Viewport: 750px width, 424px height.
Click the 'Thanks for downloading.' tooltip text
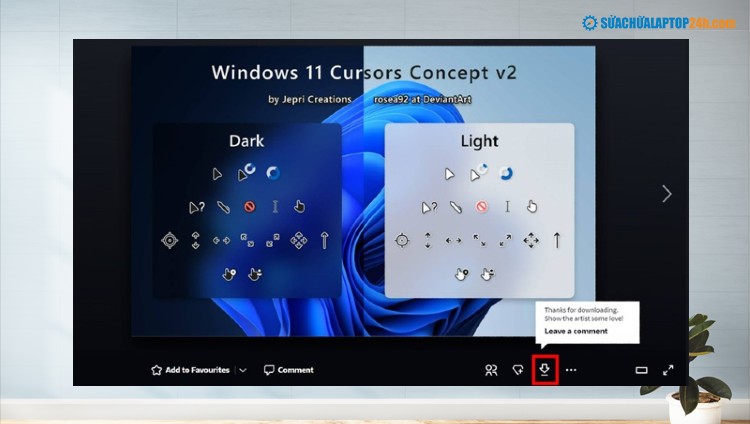point(581,310)
